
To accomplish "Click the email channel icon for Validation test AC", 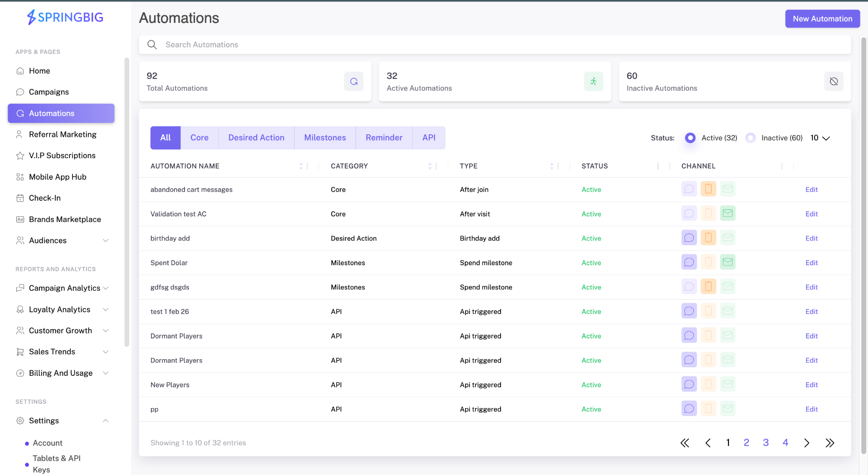I will click(x=728, y=213).
